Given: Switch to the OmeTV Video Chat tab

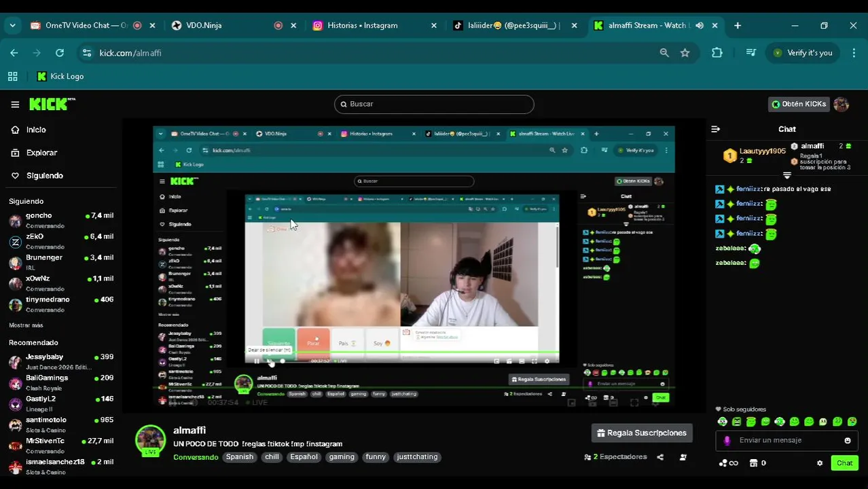Looking at the screenshot, I should 92,25.
